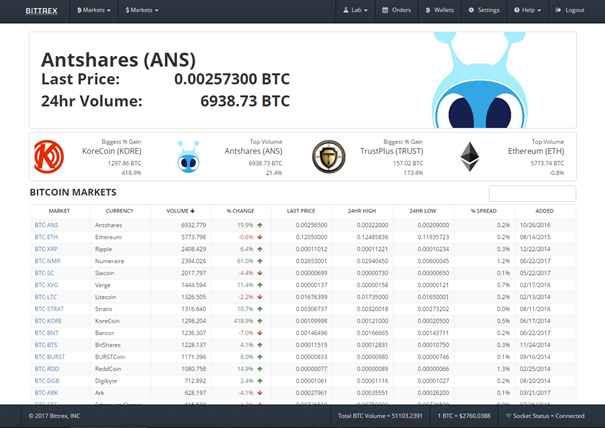Sort by Added column header

544,211
